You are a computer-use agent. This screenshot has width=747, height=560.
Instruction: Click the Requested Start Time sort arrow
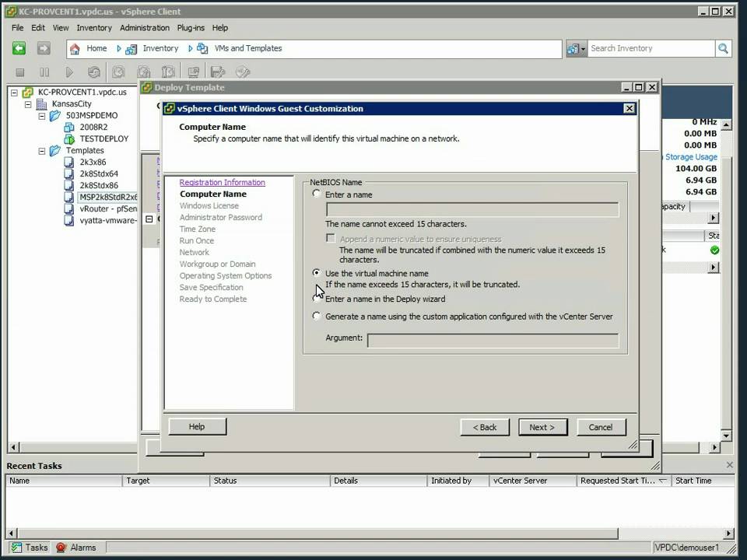[662, 481]
